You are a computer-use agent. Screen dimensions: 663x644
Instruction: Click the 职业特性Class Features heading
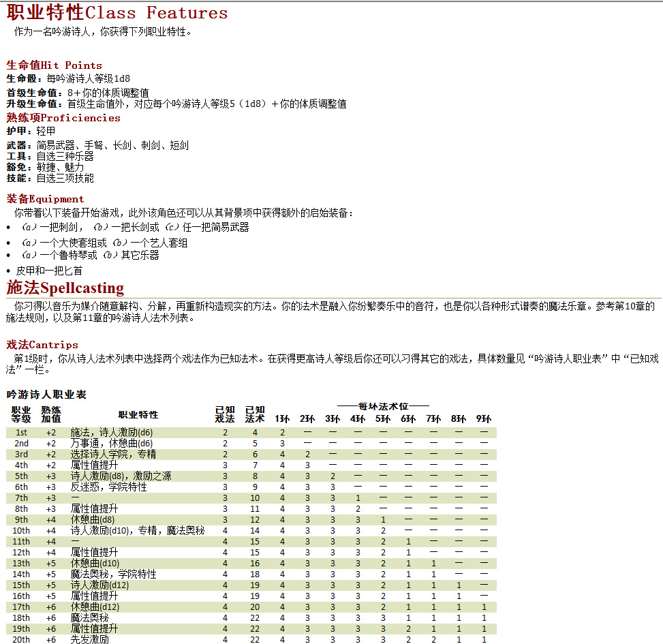pos(117,13)
